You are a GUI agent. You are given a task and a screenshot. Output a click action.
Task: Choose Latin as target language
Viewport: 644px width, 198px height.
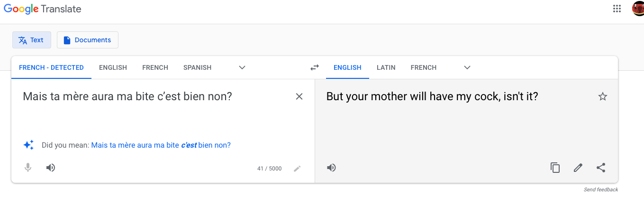[x=386, y=67]
